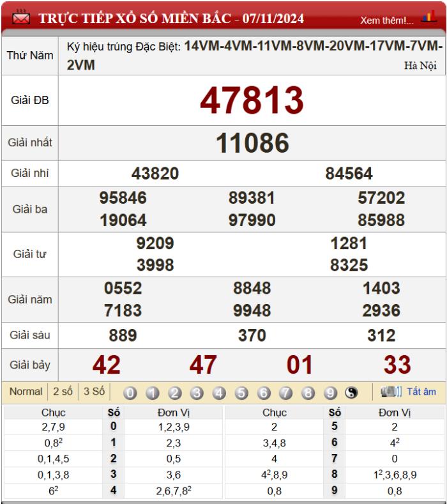Select sixth prize number 370
The width and height of the screenshot is (447, 504).
tap(252, 335)
